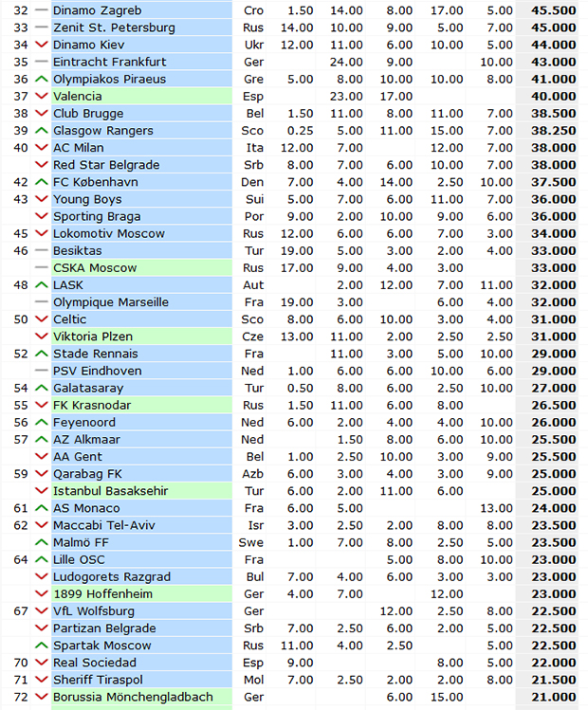Click country code Cro in Dinamo Zagreb row
This screenshot has height=710, width=588.
[253, 10]
